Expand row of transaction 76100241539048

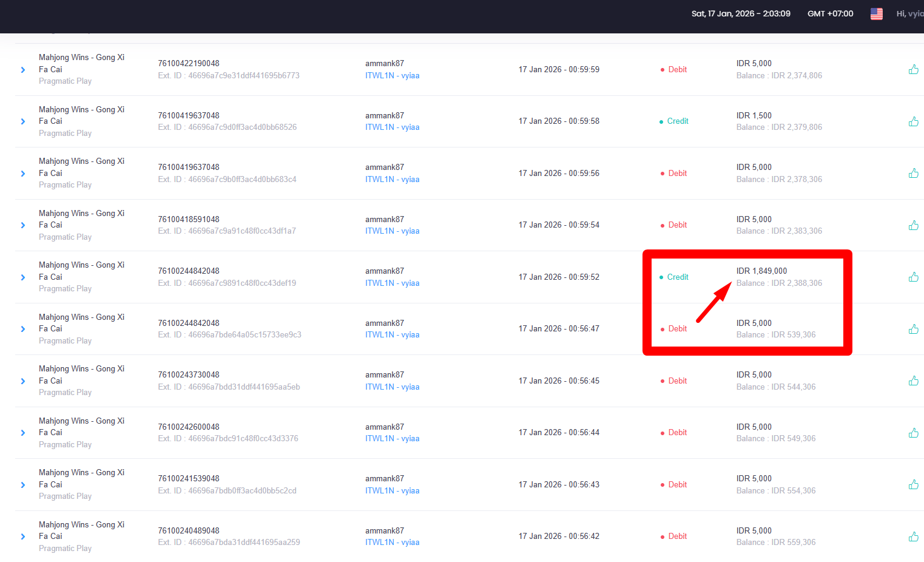click(23, 485)
